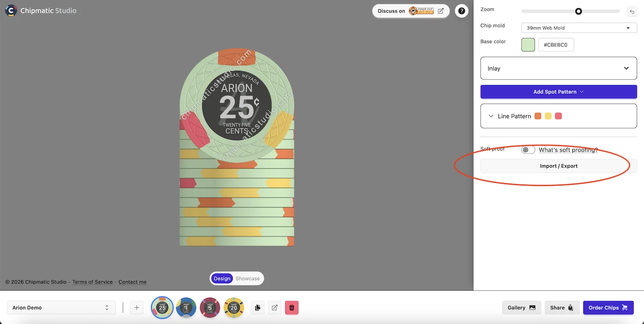Open the Terms of Service link
Image resolution: width=644 pixels, height=324 pixels.
[x=92, y=282]
